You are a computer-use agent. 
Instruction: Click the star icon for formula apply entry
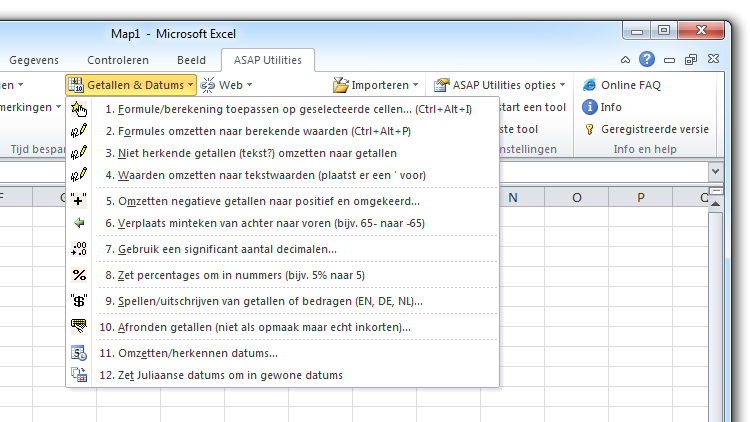tap(79, 109)
